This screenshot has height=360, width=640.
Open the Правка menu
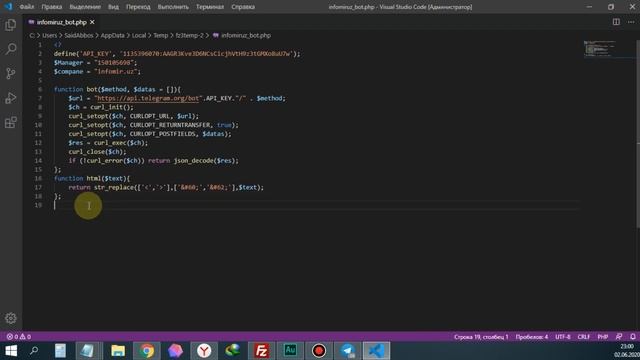coord(52,7)
